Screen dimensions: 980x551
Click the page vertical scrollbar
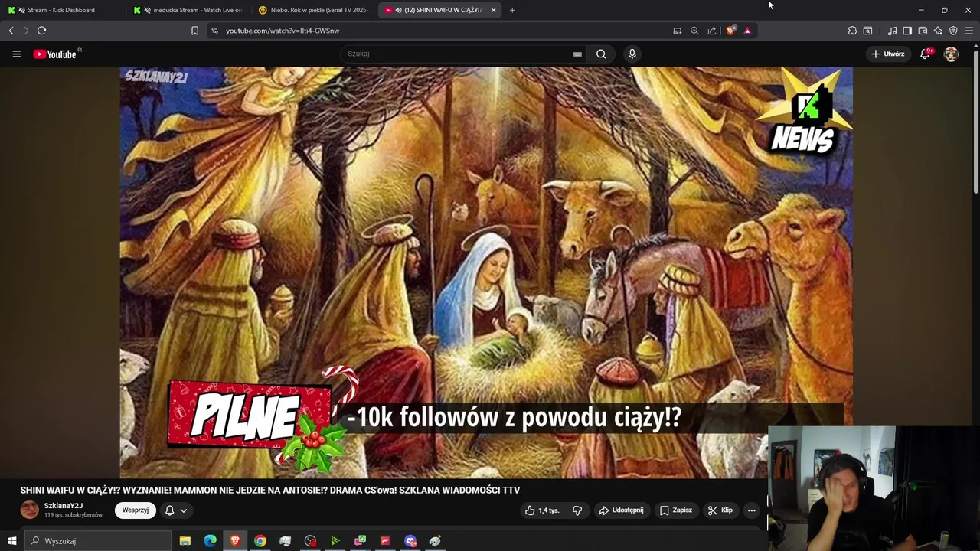(x=975, y=122)
